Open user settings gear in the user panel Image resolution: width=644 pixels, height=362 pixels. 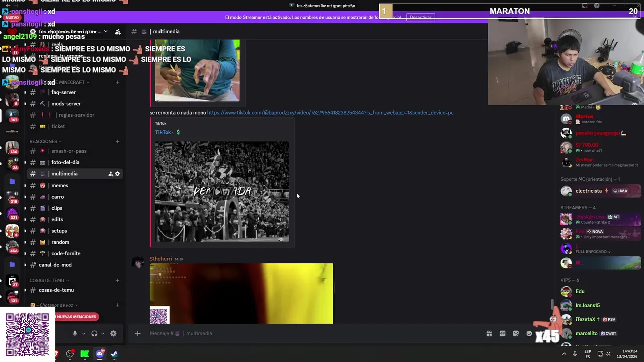click(x=113, y=333)
